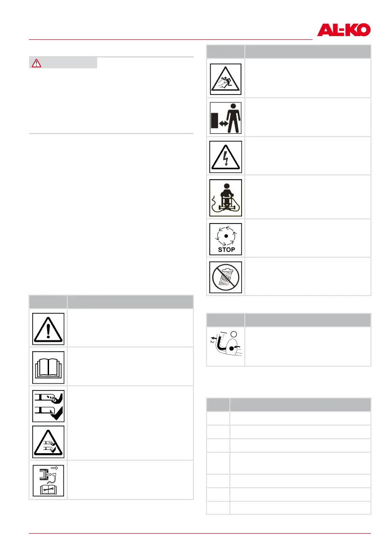
Task: Click the operator with machine and cable symbol
Action: 226,197
